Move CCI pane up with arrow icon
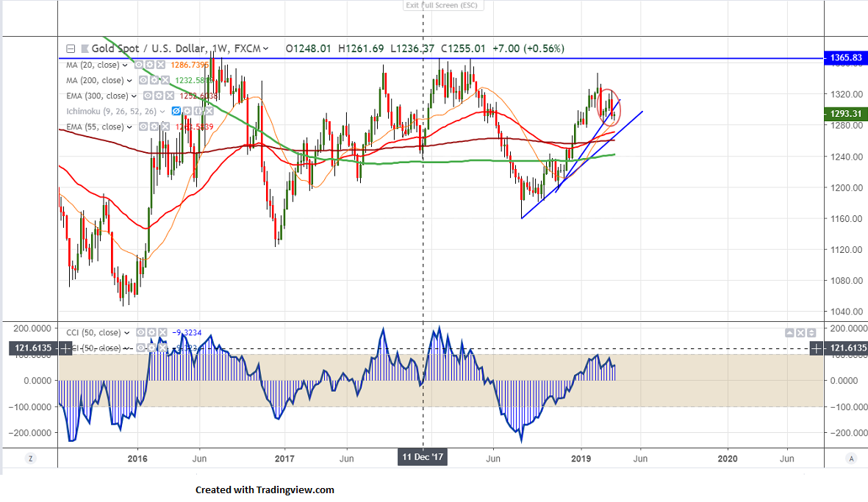The image size is (868, 502). [789, 333]
